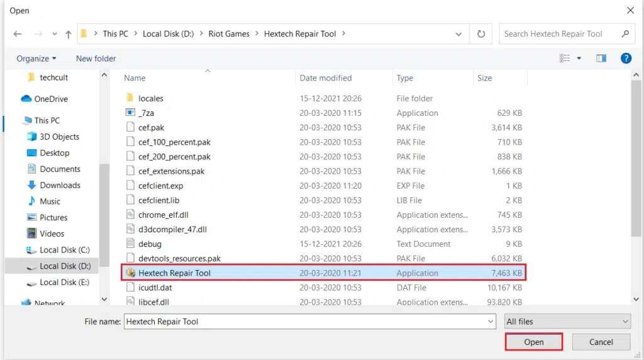Click file list scrollbar down arrow
This screenshot has width=644, height=360.
click(636, 299)
